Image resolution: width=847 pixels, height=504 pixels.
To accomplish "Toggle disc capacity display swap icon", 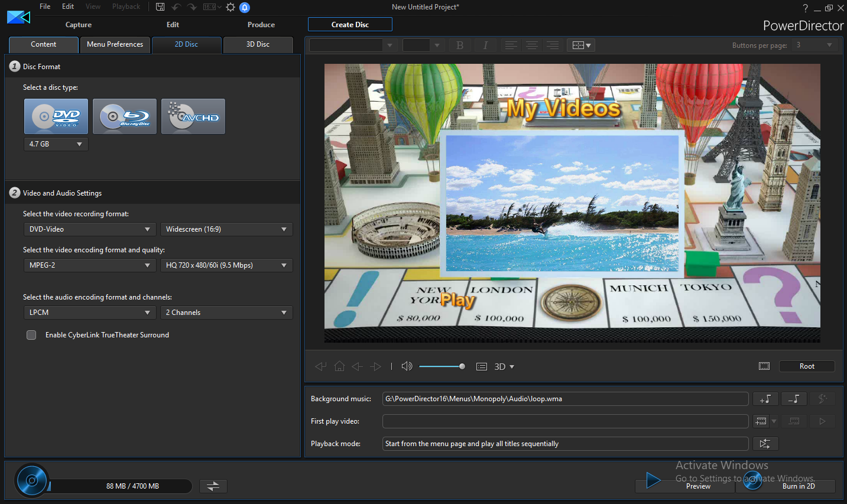I will click(213, 486).
